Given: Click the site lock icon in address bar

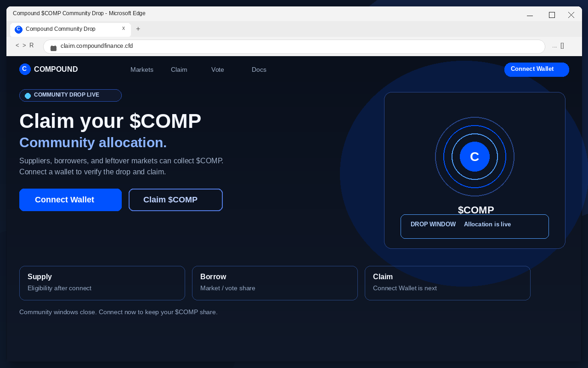Looking at the screenshot, I should coord(53,48).
